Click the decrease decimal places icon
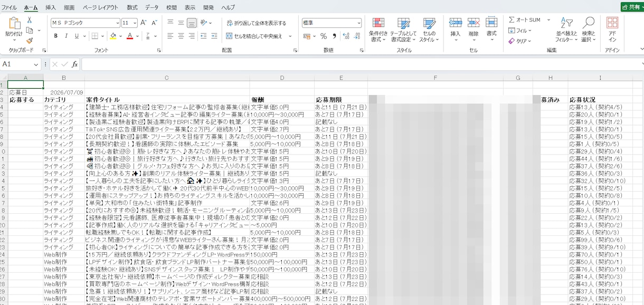644x305 pixels. pyautogui.click(x=358, y=36)
